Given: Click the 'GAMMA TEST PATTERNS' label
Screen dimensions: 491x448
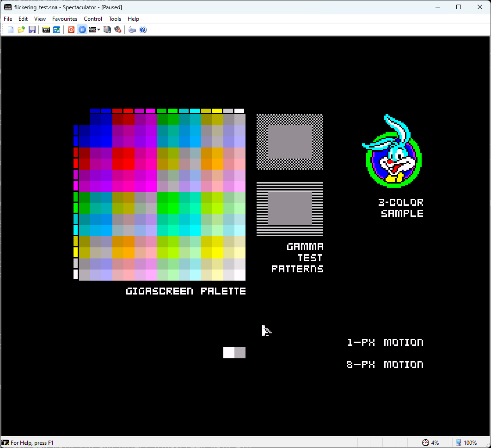Looking at the screenshot, I should 297,258.
